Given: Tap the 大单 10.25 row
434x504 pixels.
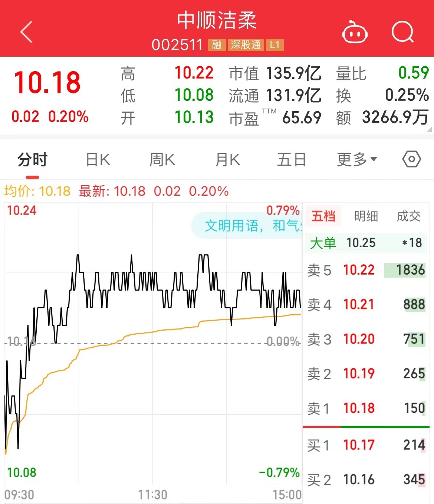Looking at the screenshot, I should pos(366,243).
